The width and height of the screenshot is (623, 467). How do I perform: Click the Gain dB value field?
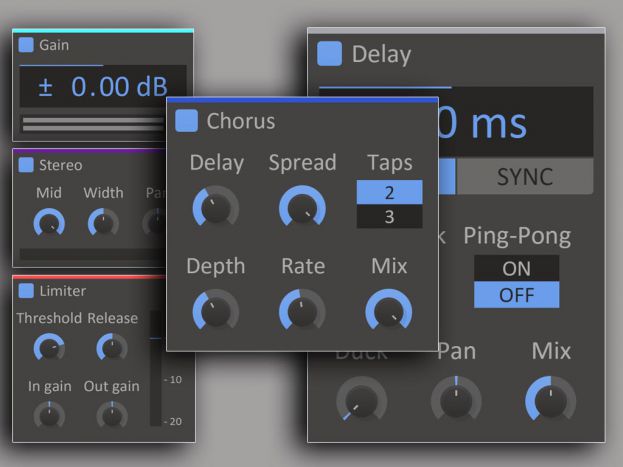[103, 87]
